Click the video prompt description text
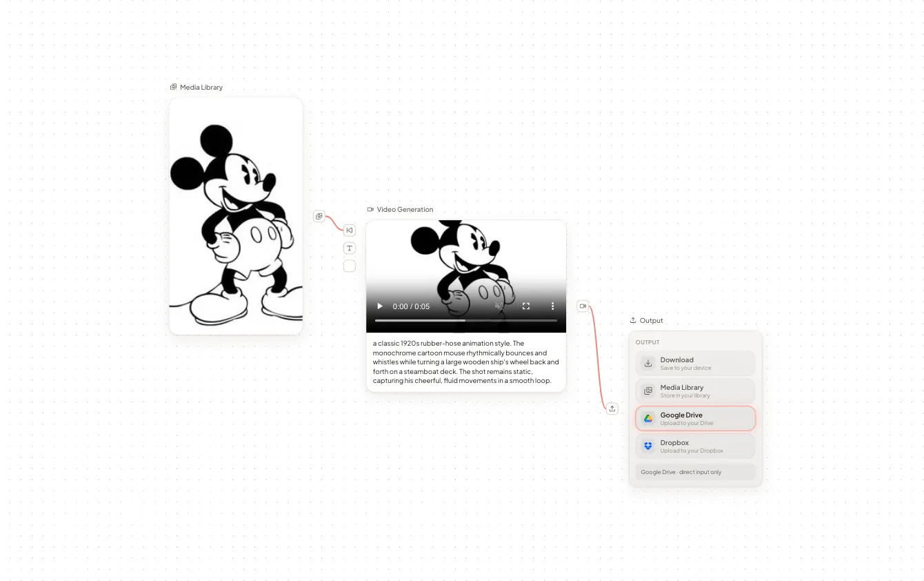Viewport: 924px width, 581px height. click(466, 362)
